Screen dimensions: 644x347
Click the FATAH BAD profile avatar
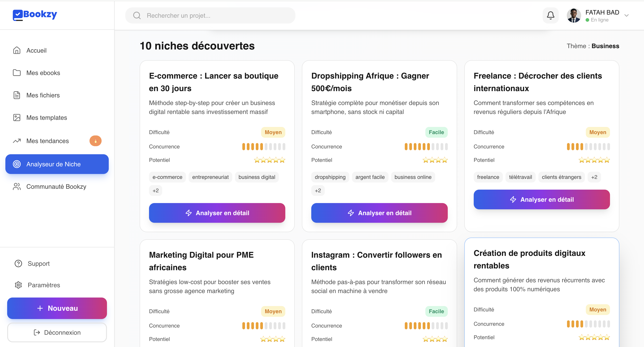click(x=573, y=15)
